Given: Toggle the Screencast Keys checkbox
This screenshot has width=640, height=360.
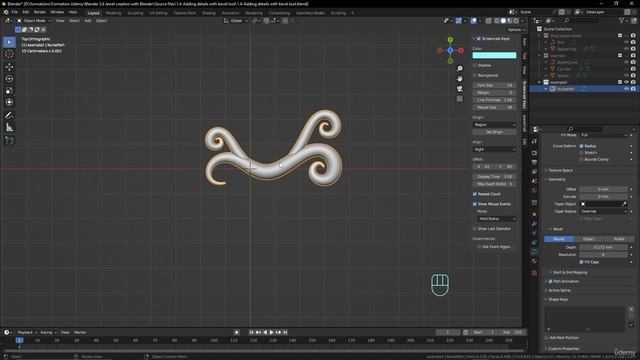Looking at the screenshot, I should point(479,39).
